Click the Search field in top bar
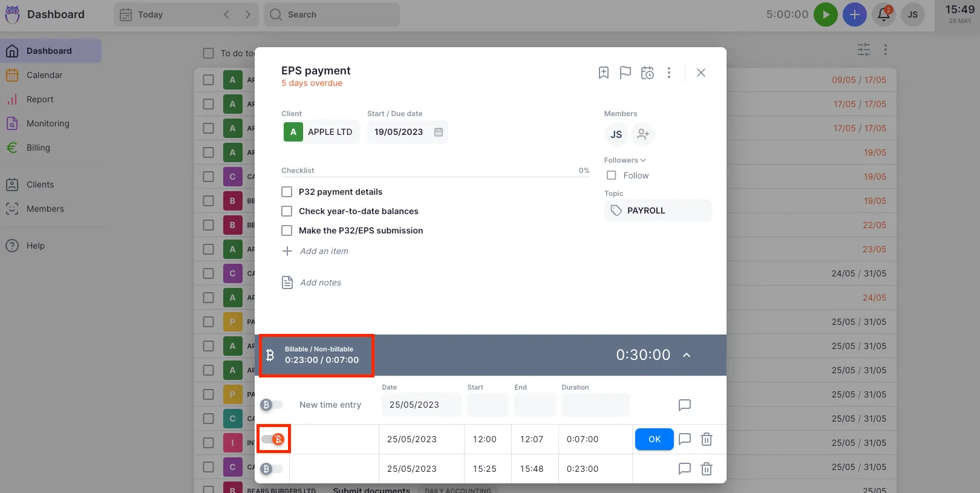This screenshot has width=980, height=493. coord(332,15)
